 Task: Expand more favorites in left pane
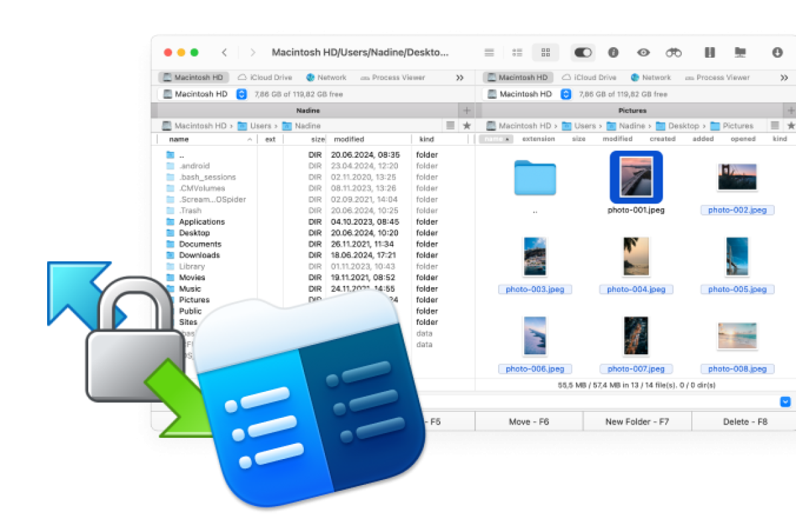pos(460,78)
